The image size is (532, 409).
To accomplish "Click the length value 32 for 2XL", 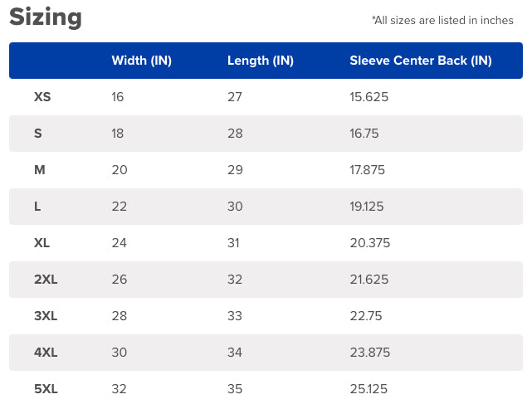I will [235, 280].
